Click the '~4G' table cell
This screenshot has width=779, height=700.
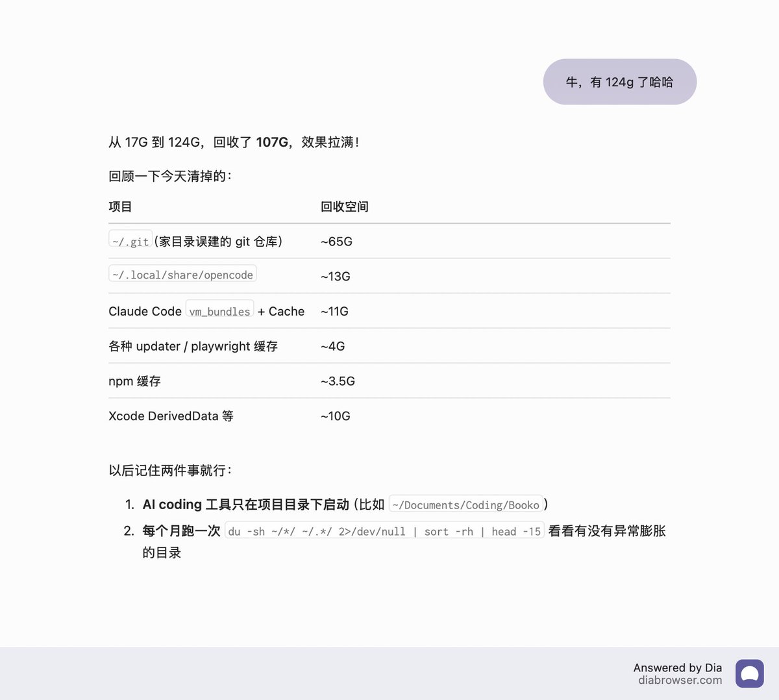click(x=332, y=347)
